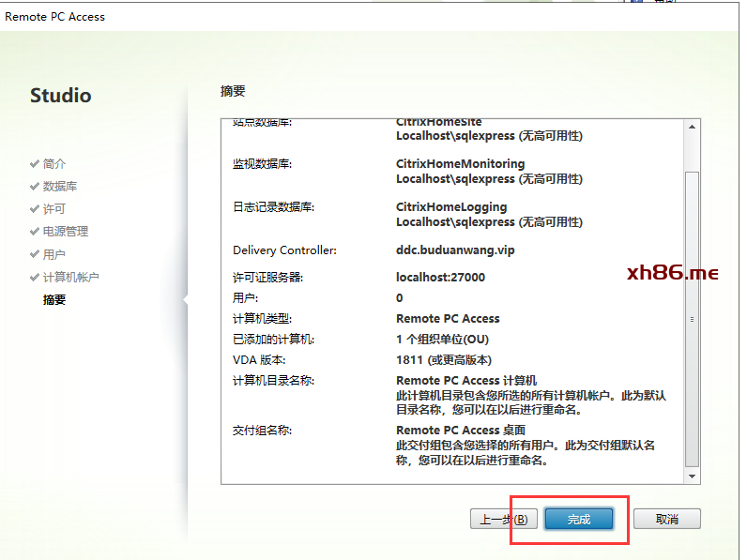Open the 简介 wizard step

tap(54, 164)
